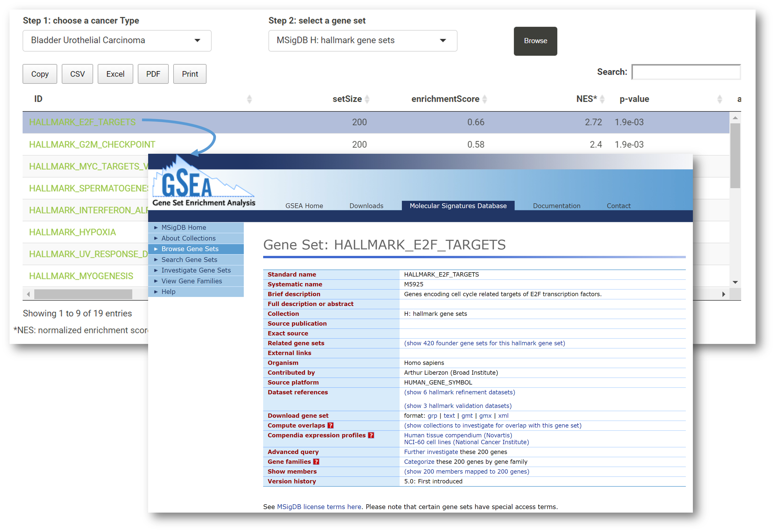This screenshot has width=775, height=532.
Task: Open HALLMARK_G2M_CHECKPOINT gene set link
Action: point(92,145)
